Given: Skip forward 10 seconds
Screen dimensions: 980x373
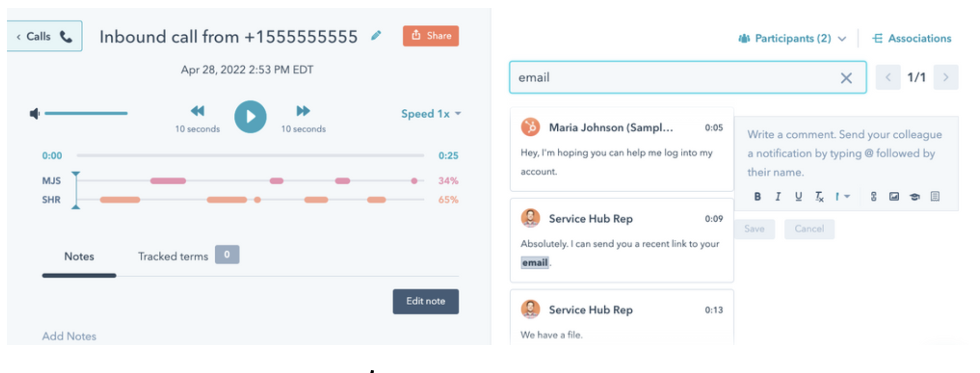Looking at the screenshot, I should pos(303,111).
